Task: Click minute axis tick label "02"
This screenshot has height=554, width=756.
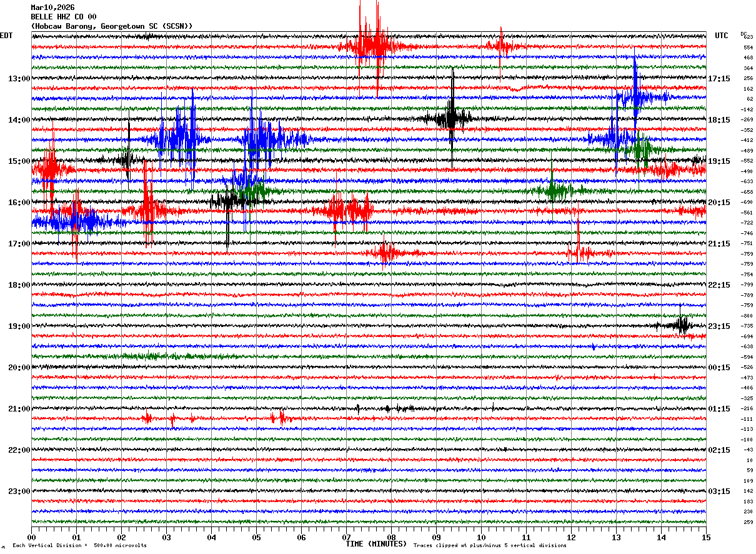Action: pos(121,538)
